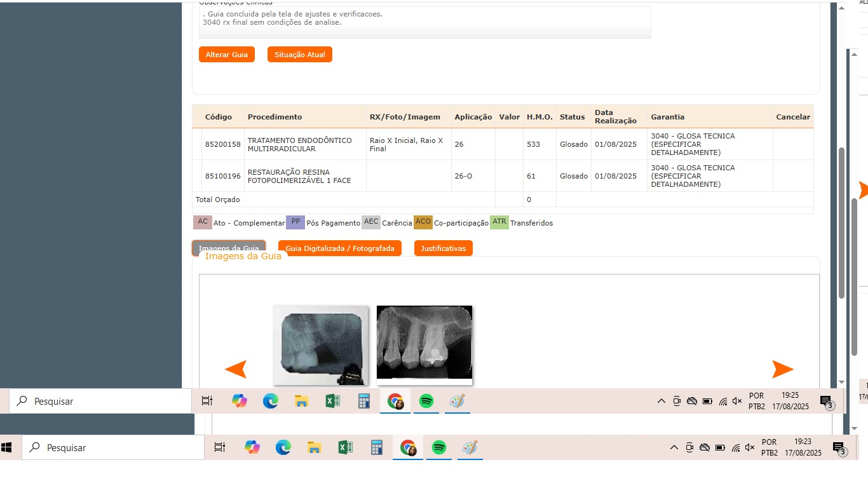
Task: Click the Alterar Guia button
Action: 226,55
